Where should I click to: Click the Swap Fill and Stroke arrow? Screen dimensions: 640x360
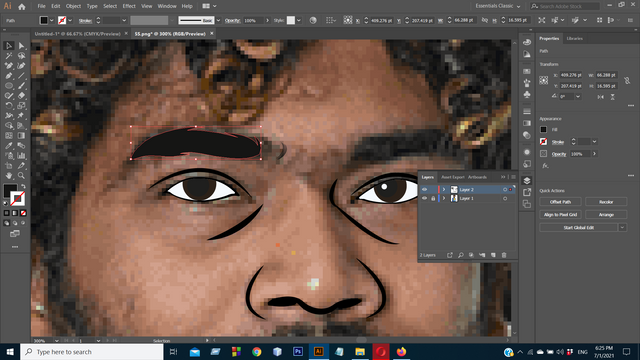[23, 187]
